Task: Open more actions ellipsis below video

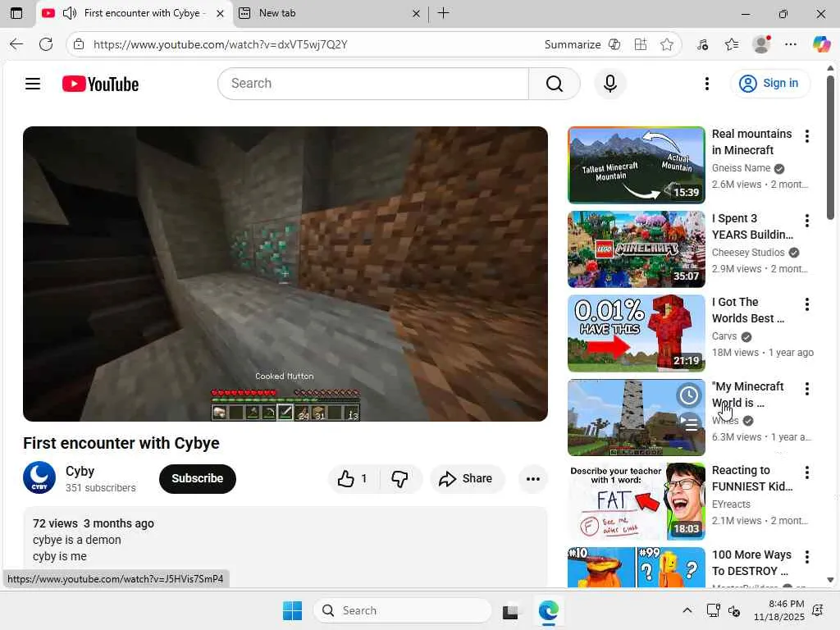Action: coord(533,478)
